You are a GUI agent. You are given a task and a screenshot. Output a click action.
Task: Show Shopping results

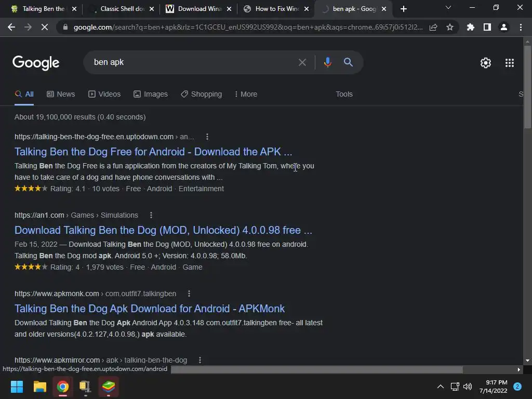[201, 94]
